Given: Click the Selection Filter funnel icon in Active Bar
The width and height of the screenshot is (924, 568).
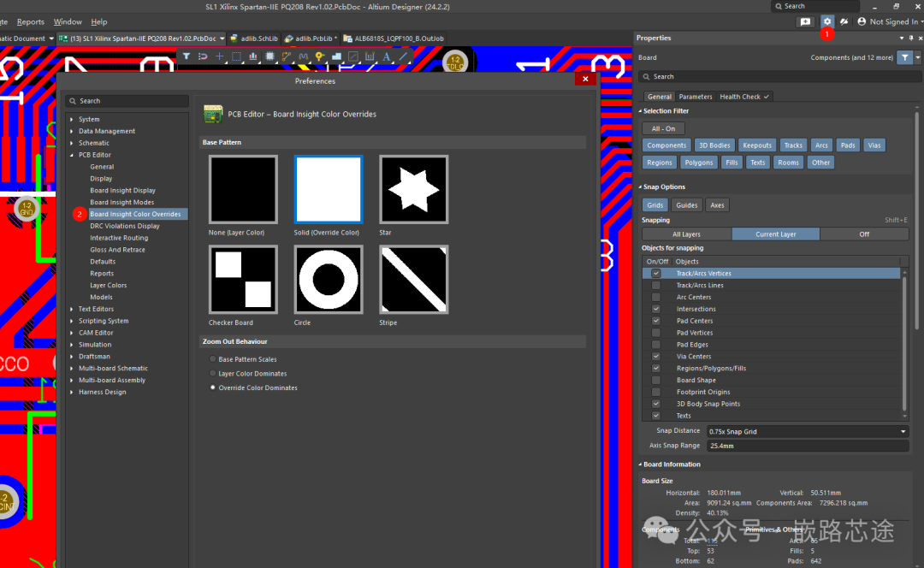Looking at the screenshot, I should [187, 56].
